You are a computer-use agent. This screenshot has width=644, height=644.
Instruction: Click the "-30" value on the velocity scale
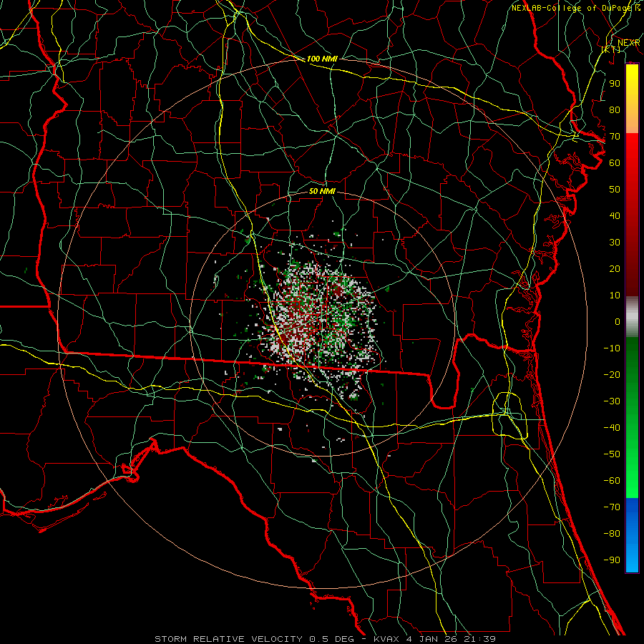[612, 401]
